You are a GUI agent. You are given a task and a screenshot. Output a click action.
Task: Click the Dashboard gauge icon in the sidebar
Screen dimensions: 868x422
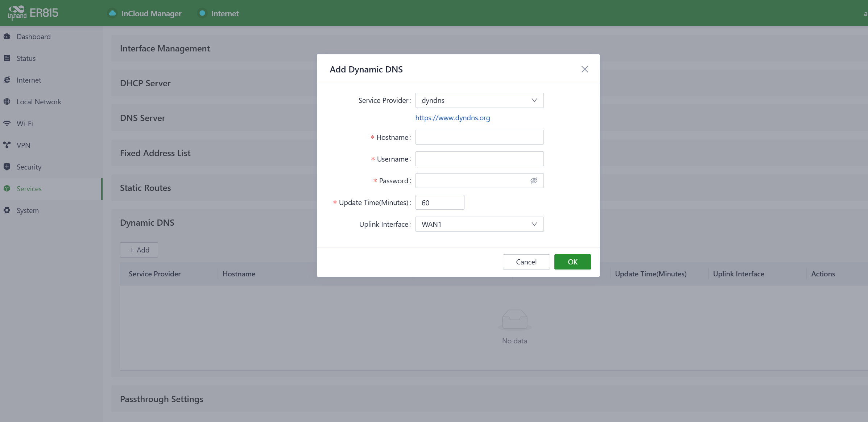coord(7,37)
